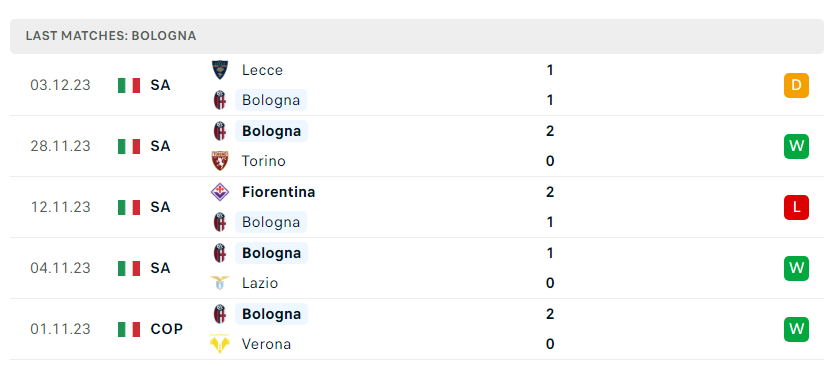Click Italian flag on 28.11.23 row

[x=129, y=146]
